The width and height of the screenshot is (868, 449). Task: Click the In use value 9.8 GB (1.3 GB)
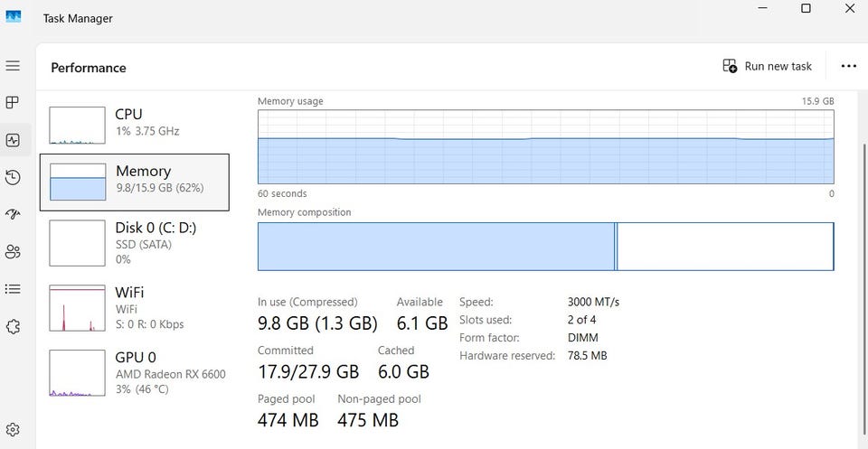pyautogui.click(x=317, y=323)
